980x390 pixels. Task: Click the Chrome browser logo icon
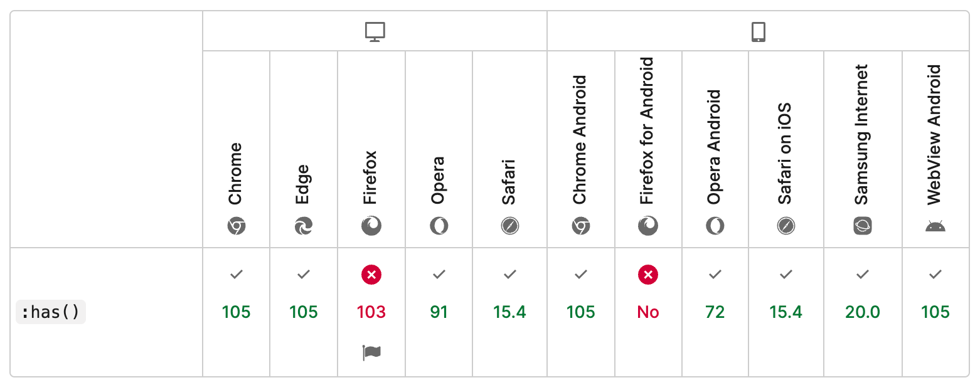(x=236, y=226)
